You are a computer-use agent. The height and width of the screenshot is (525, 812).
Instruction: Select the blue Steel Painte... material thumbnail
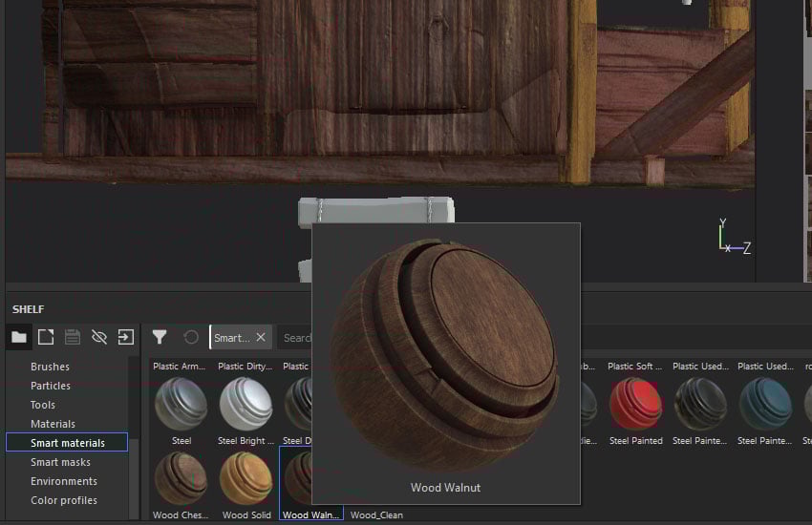click(x=765, y=404)
